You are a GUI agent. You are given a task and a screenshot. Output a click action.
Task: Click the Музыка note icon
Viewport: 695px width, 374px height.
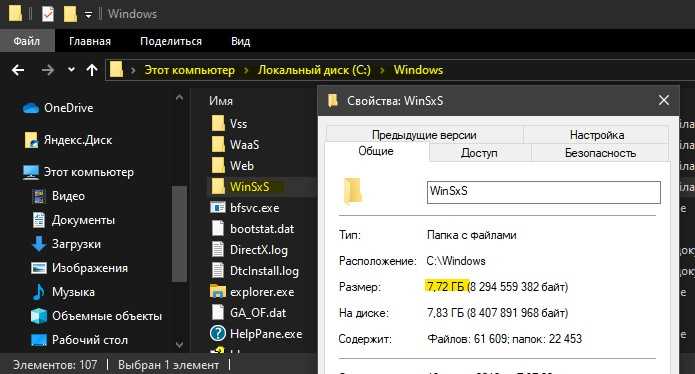(39, 292)
